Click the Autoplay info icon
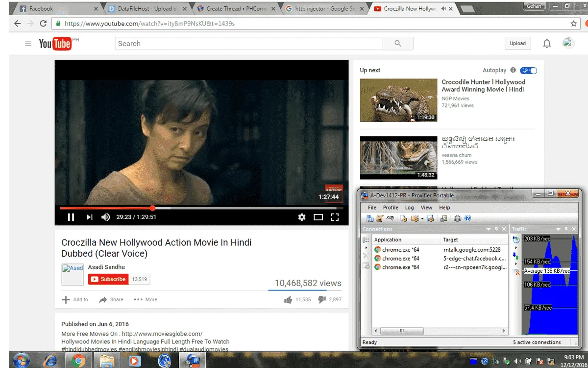Viewport: 588px width, 368px height. (x=513, y=70)
